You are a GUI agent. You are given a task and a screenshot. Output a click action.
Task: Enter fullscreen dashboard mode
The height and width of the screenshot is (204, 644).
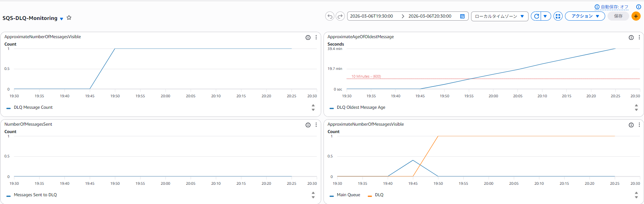click(558, 16)
